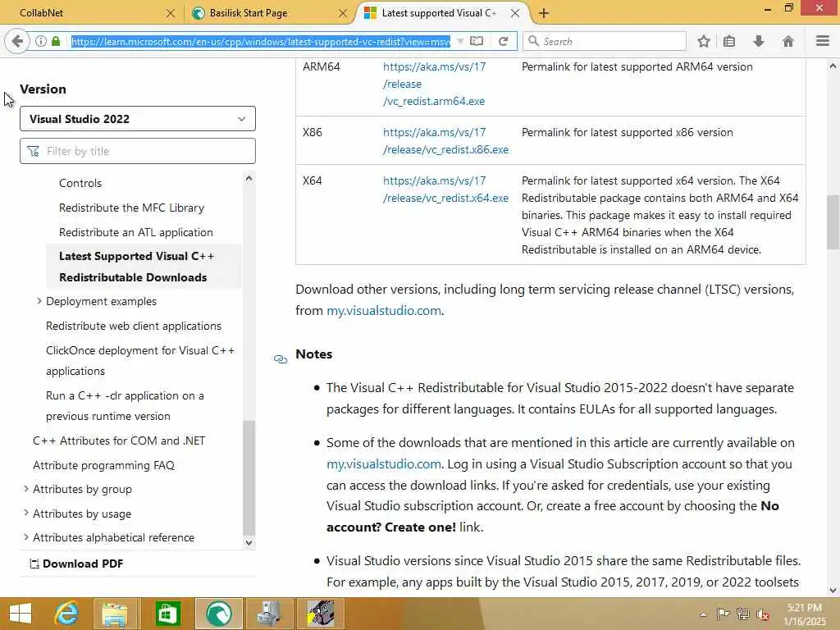Click the browser Back arrow button
This screenshot has width=840, height=630.
pos(17,41)
